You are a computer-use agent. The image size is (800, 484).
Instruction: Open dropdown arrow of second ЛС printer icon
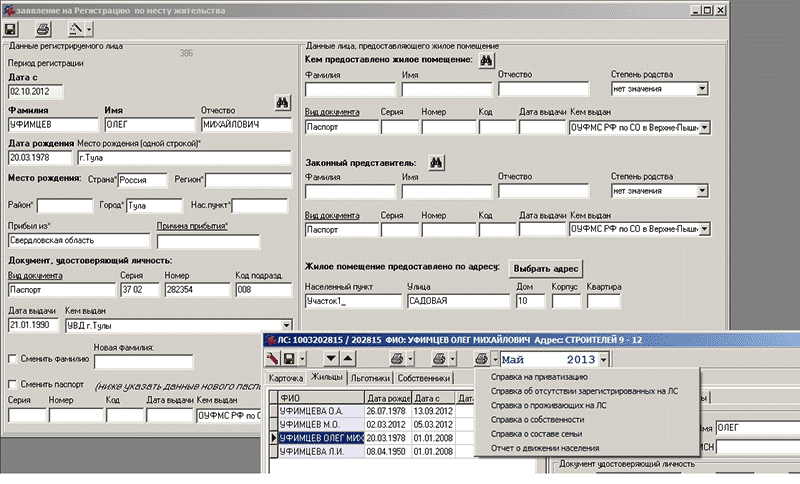pyautogui.click(x=452, y=359)
